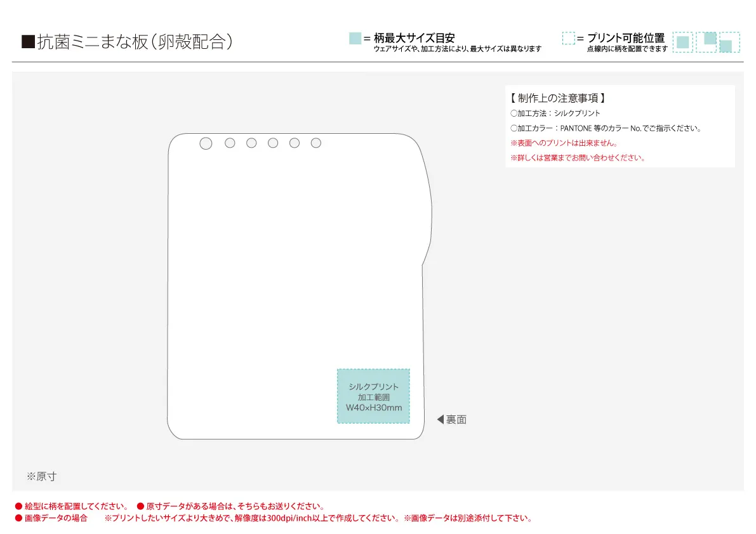Image resolution: width=756 pixels, height=534 pixels.
Task: Click the プリント可能位置 label
Action: pos(626,38)
